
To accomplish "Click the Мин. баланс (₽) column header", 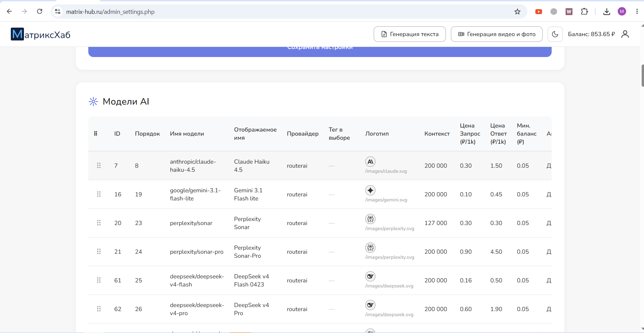I will coord(527,134).
